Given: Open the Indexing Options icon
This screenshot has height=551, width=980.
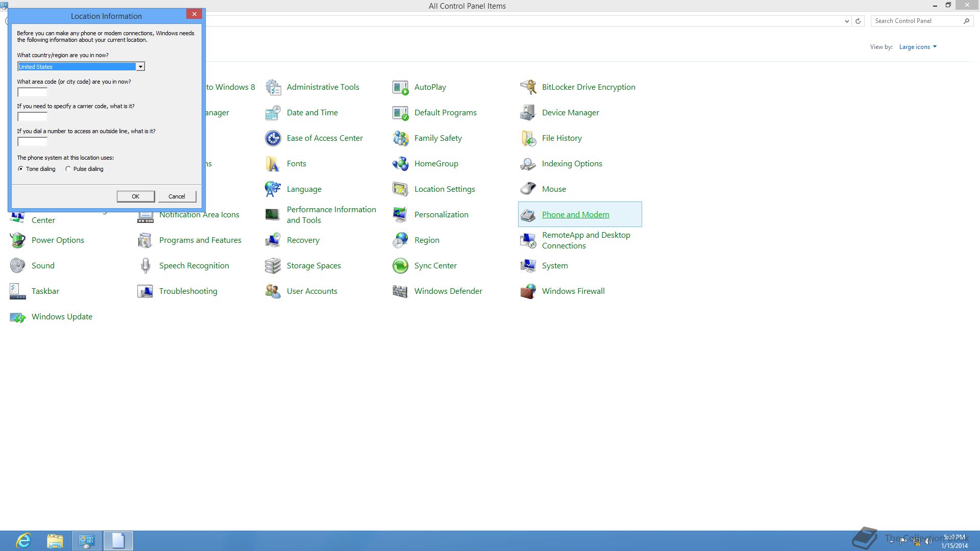Looking at the screenshot, I should (x=528, y=164).
